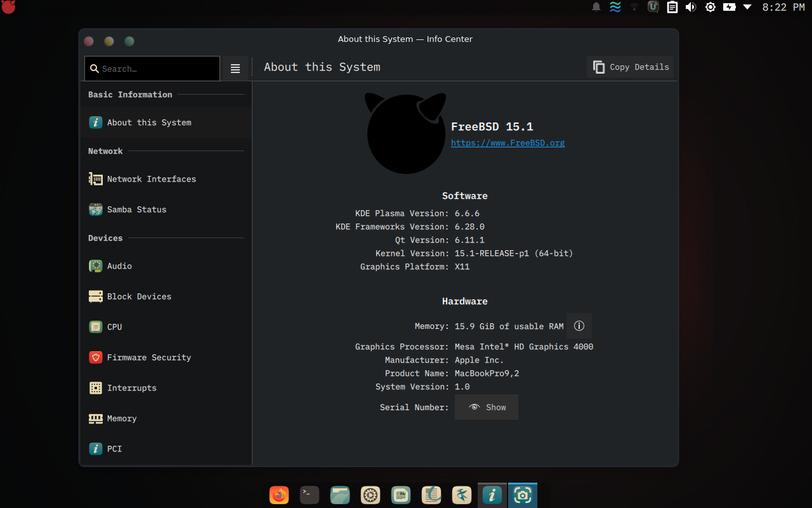Open the screenshot tool in the dock
Image resolution: width=812 pixels, height=508 pixels.
click(523, 495)
